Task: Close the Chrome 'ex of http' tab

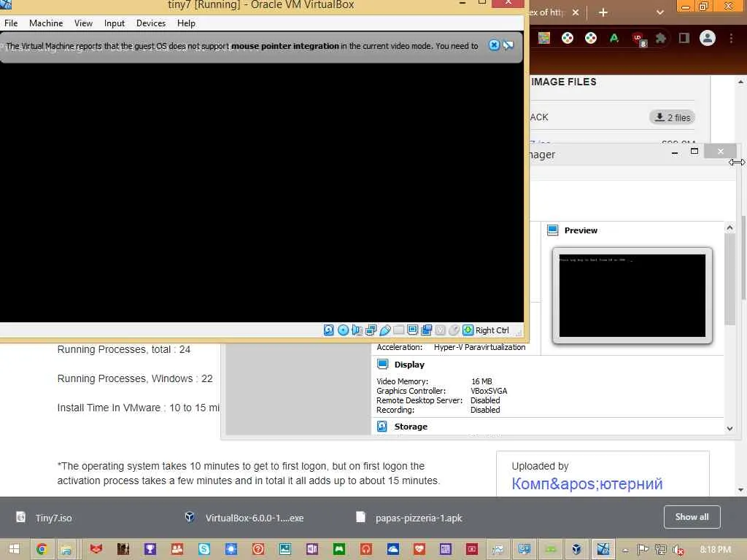Action: [576, 12]
